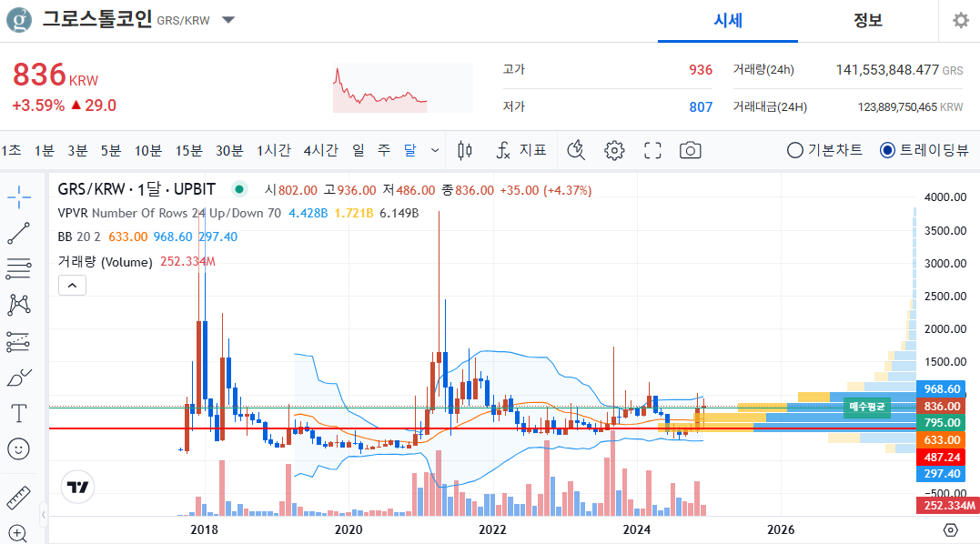The width and height of the screenshot is (980, 544).
Task: Click the 2018 label on time axis
Action: coord(204,529)
